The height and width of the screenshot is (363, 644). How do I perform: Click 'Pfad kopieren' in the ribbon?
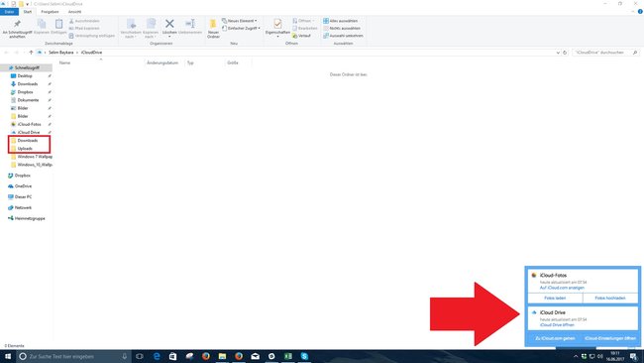(x=84, y=28)
